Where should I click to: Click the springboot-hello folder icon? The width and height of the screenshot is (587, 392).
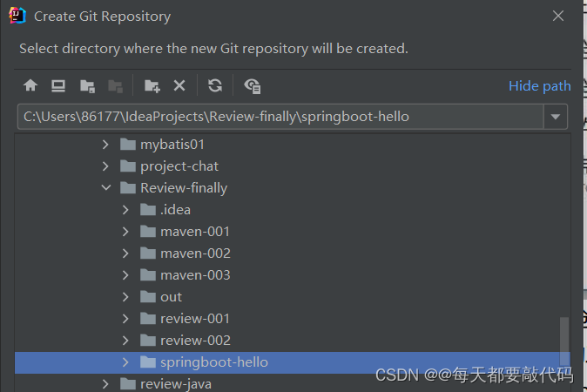148,362
